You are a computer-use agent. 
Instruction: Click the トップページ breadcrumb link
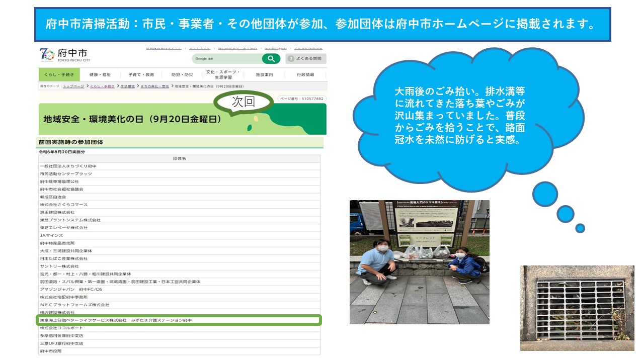[73, 86]
